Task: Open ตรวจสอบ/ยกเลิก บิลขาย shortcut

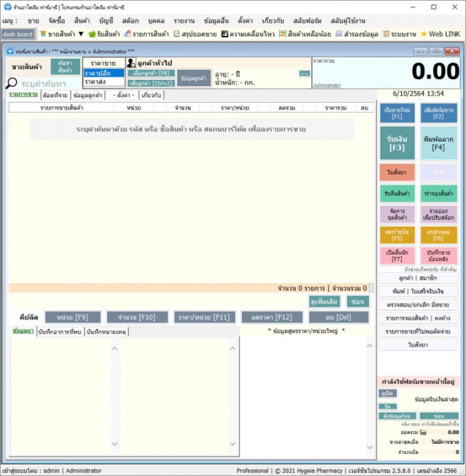Action: tap(418, 305)
